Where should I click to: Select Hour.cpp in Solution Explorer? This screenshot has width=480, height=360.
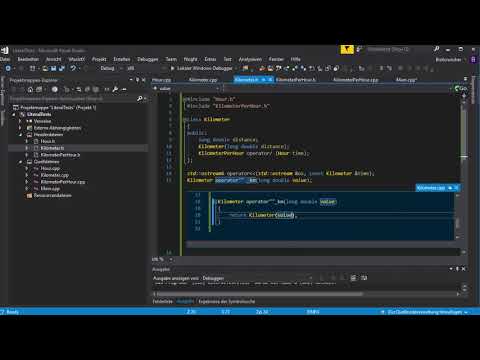(x=50, y=168)
